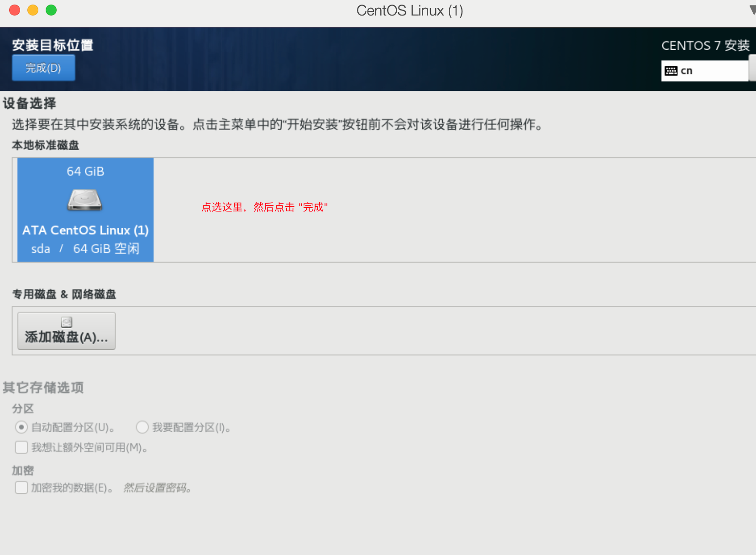Click the keyboard icon next to cn
The image size is (756, 555).
pyautogui.click(x=671, y=71)
